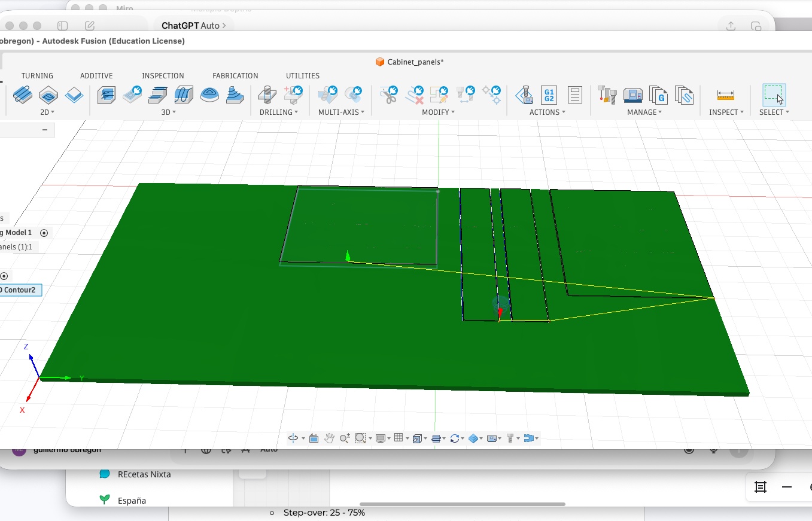This screenshot has height=521, width=812.
Task: Expand the ACTIONS dropdown menu
Action: pyautogui.click(x=548, y=112)
